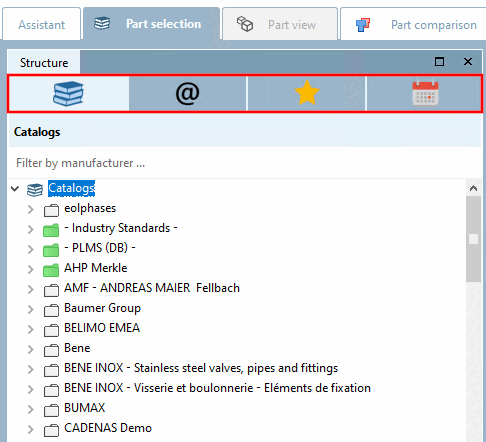The height and width of the screenshot is (442, 486).
Task: Click the Catalogs root node books icon
Action: pyautogui.click(x=35, y=190)
